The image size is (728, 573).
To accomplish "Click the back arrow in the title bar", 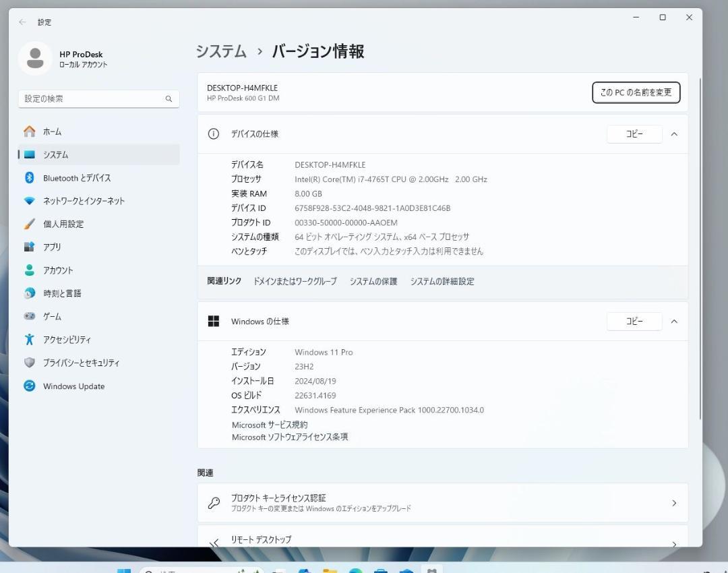I will 22,22.
